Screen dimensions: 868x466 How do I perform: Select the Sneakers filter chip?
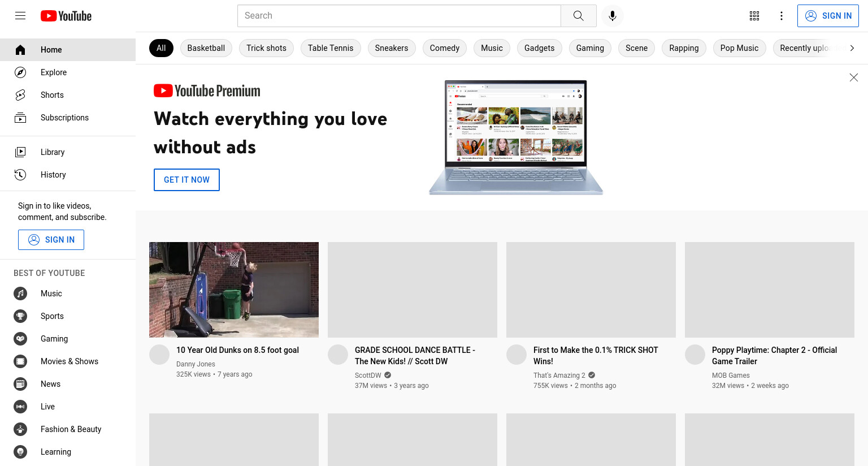[392, 48]
